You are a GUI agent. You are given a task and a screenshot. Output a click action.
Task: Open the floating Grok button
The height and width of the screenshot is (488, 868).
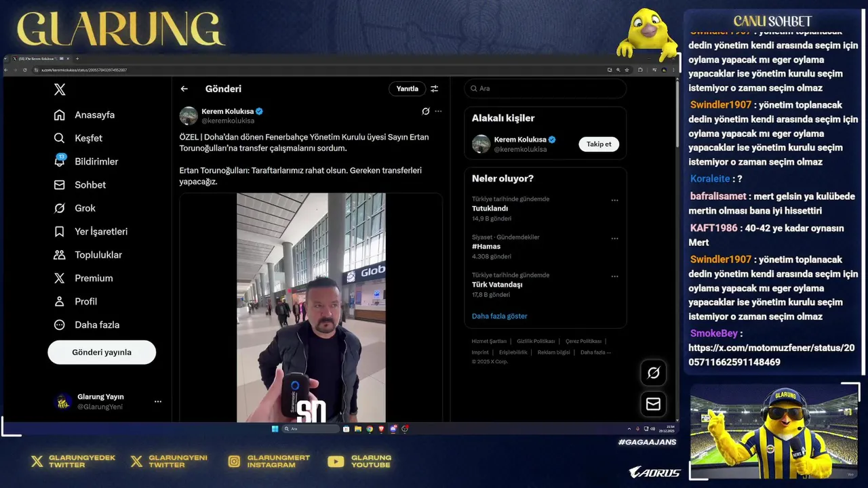(653, 373)
